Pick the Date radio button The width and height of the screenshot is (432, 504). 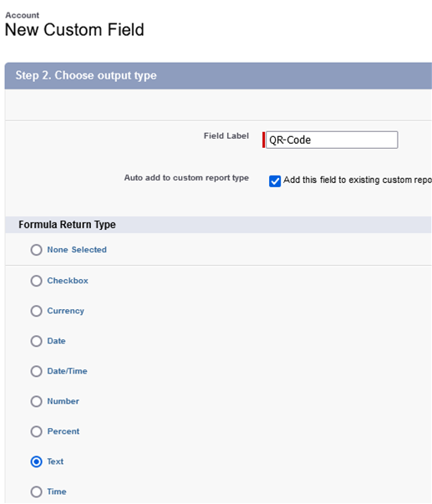pyautogui.click(x=36, y=341)
